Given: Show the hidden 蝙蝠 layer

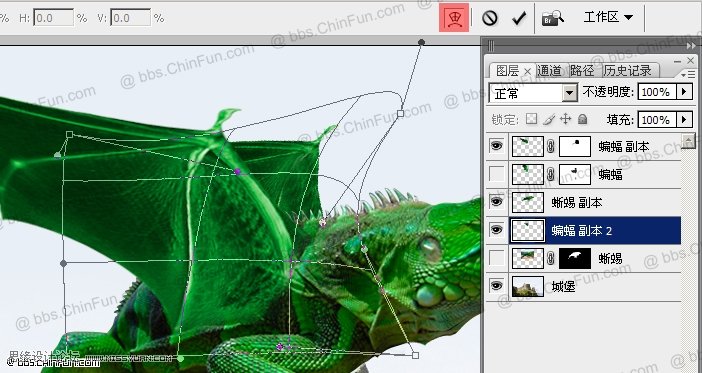Looking at the screenshot, I should (497, 174).
